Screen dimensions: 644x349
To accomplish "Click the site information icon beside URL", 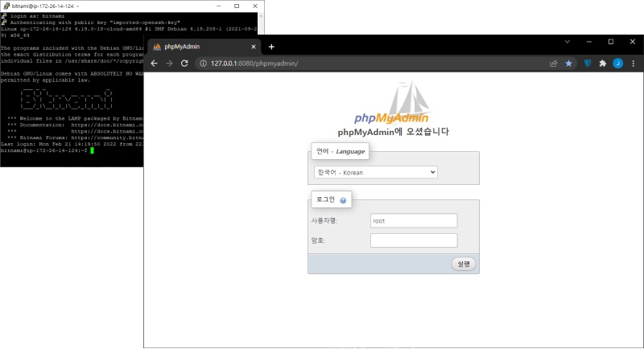I will [x=202, y=63].
